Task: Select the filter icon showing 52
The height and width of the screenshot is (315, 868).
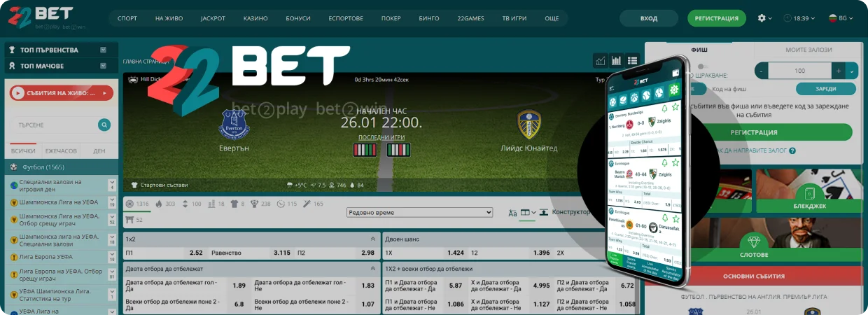Action: point(129,220)
